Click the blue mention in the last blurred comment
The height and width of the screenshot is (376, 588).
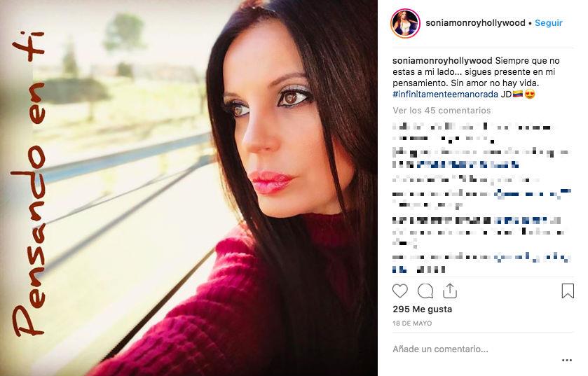[533, 257]
